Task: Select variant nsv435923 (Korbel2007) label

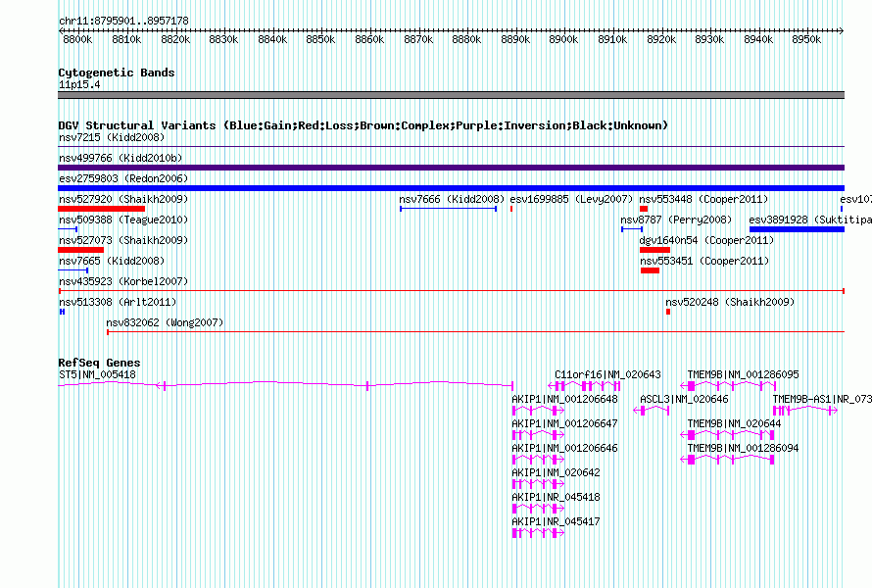Action: (x=123, y=281)
